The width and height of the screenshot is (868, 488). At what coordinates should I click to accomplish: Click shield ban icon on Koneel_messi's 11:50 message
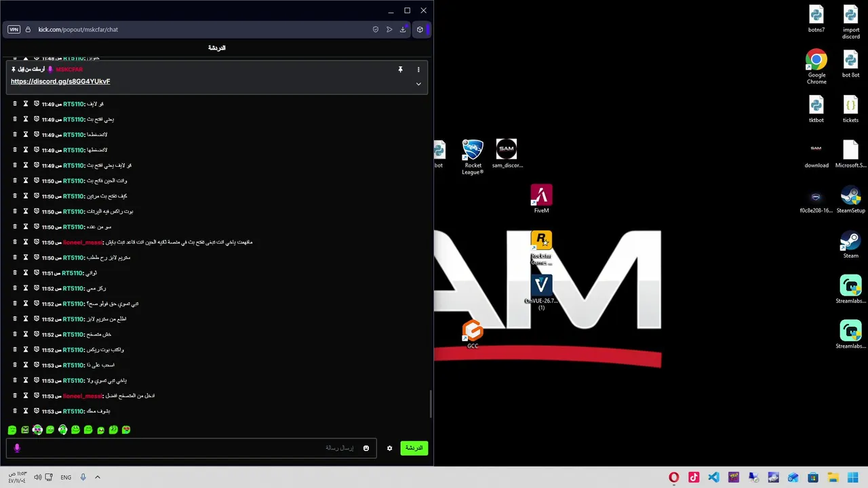pyautogui.click(x=37, y=242)
